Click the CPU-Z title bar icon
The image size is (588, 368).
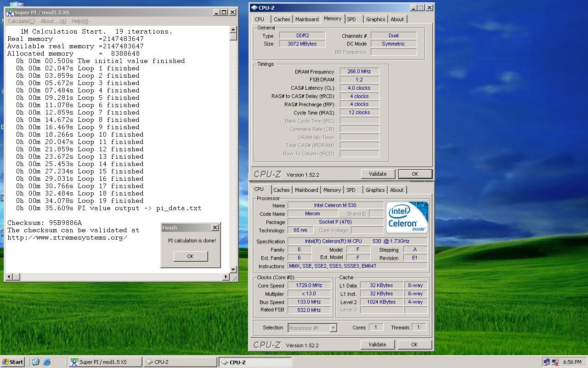pyautogui.click(x=254, y=8)
